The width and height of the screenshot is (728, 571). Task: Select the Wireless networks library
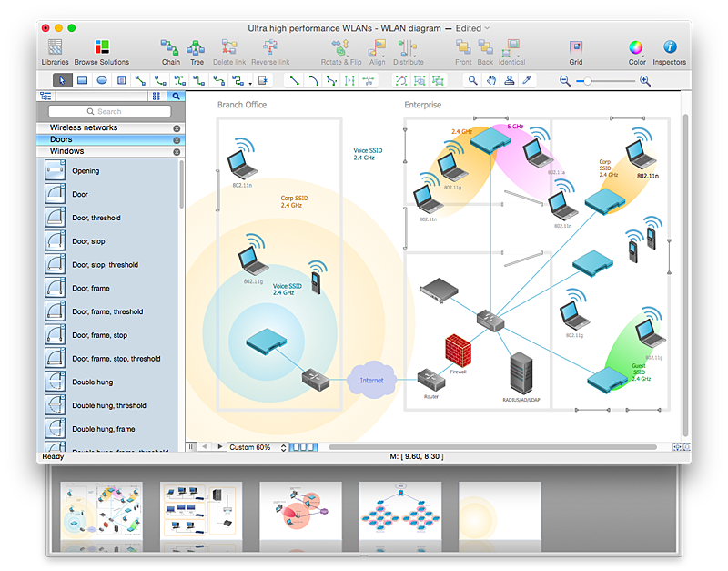point(109,127)
